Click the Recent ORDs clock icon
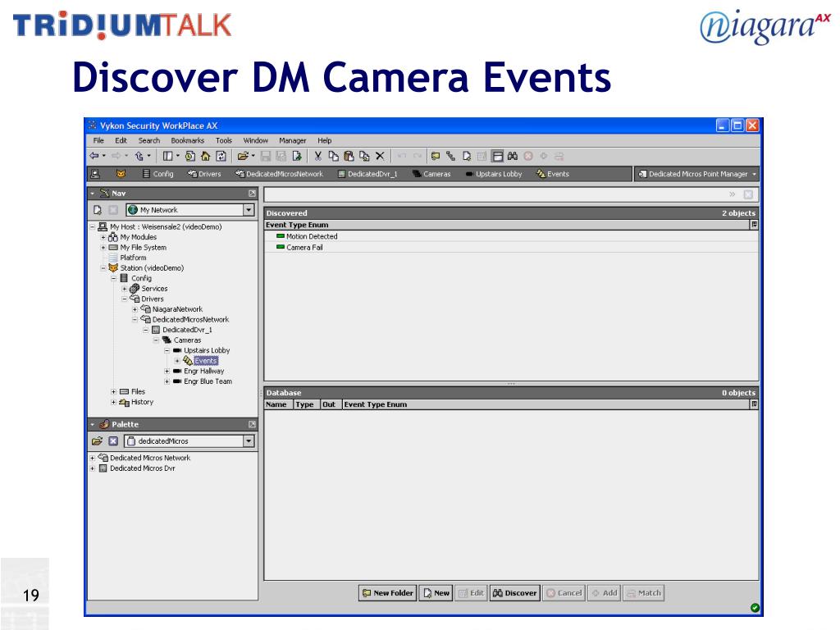 coord(190,156)
